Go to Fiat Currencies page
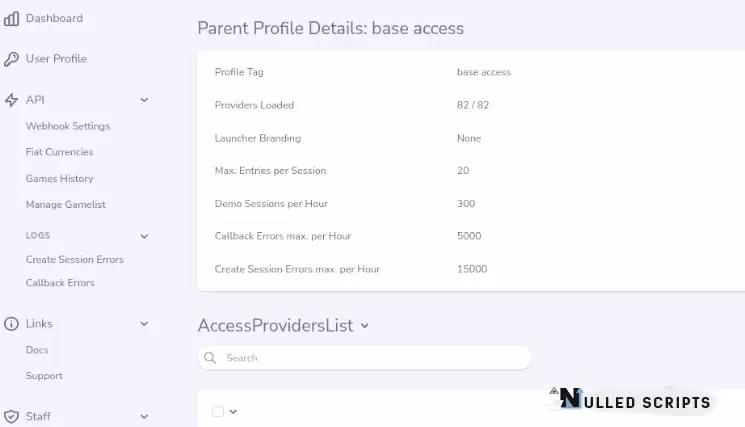The width and height of the screenshot is (745, 427). 59,152
